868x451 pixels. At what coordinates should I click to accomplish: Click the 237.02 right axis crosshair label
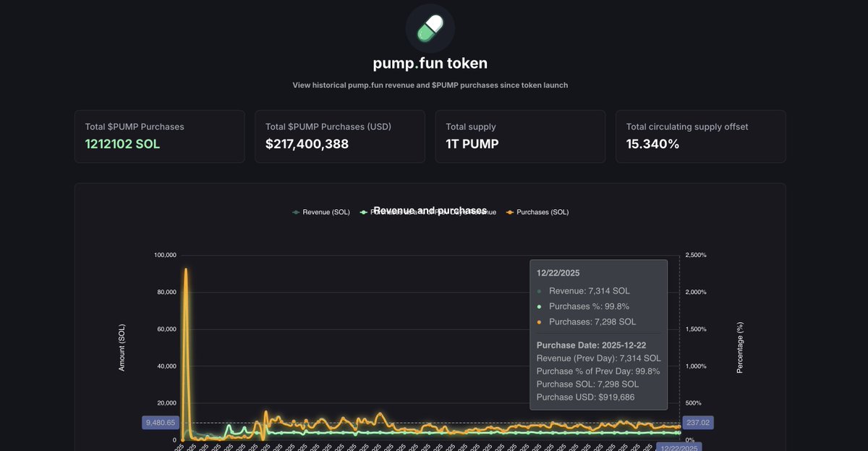698,423
